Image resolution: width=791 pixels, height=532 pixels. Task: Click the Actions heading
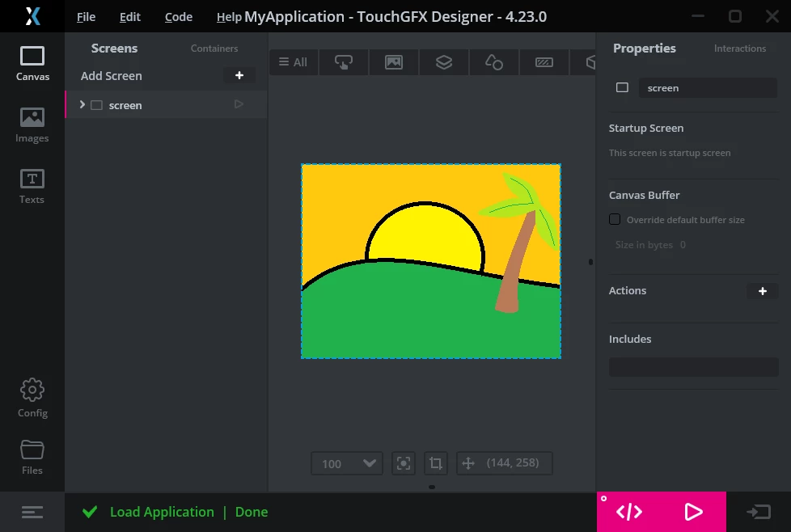(x=627, y=290)
